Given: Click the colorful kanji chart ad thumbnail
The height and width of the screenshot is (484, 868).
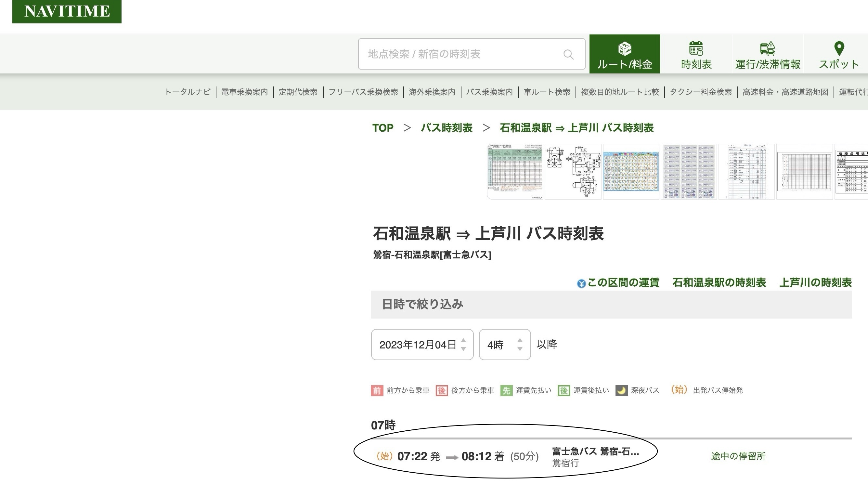Looking at the screenshot, I should (631, 172).
